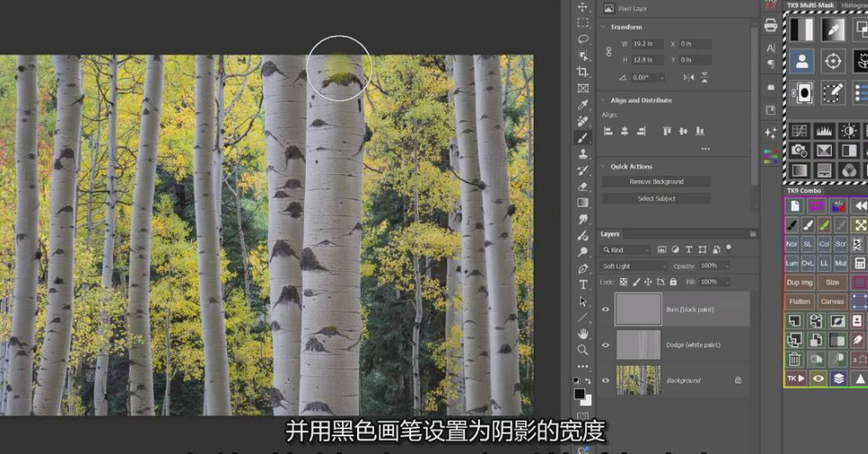This screenshot has width=868, height=454.
Task: Click the Remove Background button
Action: tap(656, 182)
